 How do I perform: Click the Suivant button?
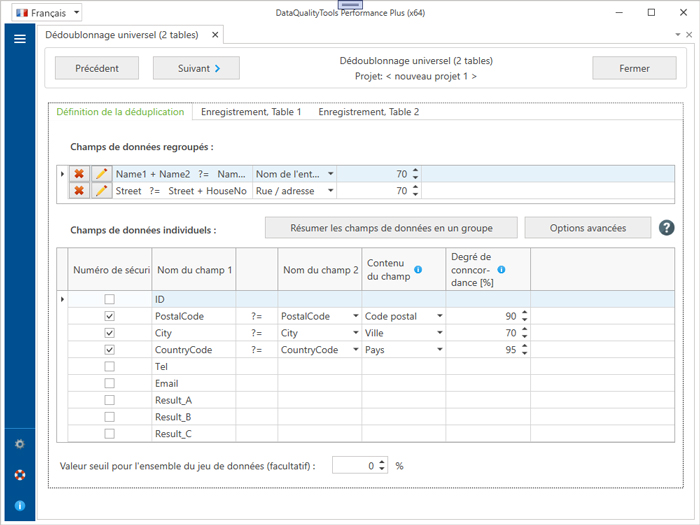tap(196, 68)
